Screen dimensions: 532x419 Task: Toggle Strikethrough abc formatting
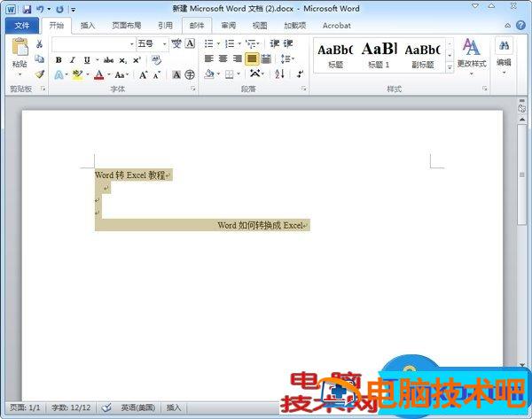coord(108,60)
